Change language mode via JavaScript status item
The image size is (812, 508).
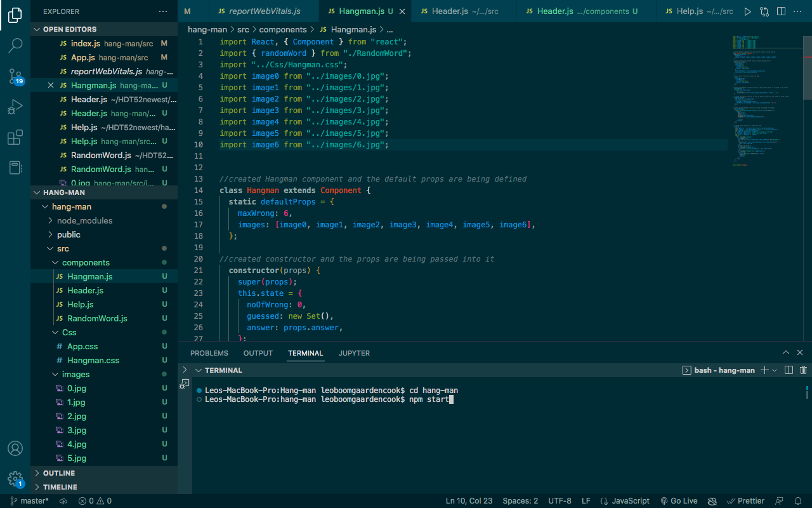tap(625, 501)
